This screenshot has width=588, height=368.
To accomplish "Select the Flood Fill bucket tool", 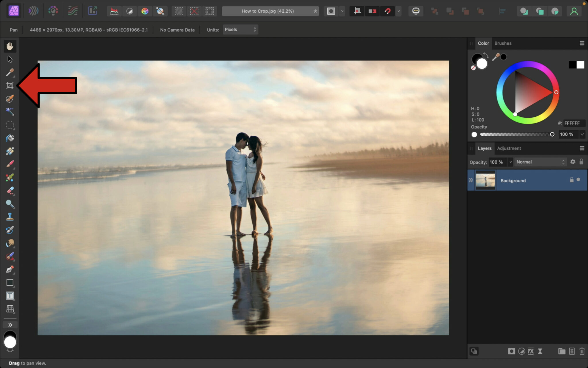I will [10, 138].
